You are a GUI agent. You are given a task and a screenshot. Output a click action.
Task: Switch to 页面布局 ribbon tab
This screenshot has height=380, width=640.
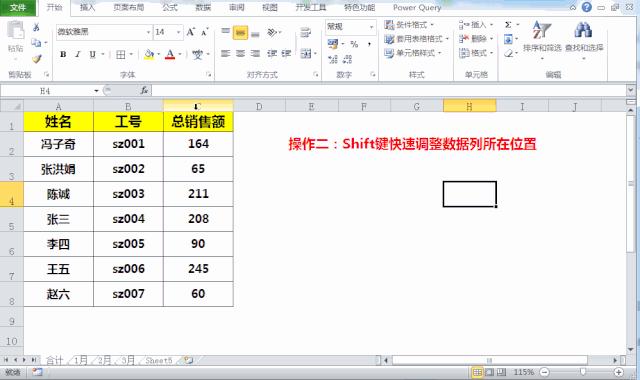point(129,7)
